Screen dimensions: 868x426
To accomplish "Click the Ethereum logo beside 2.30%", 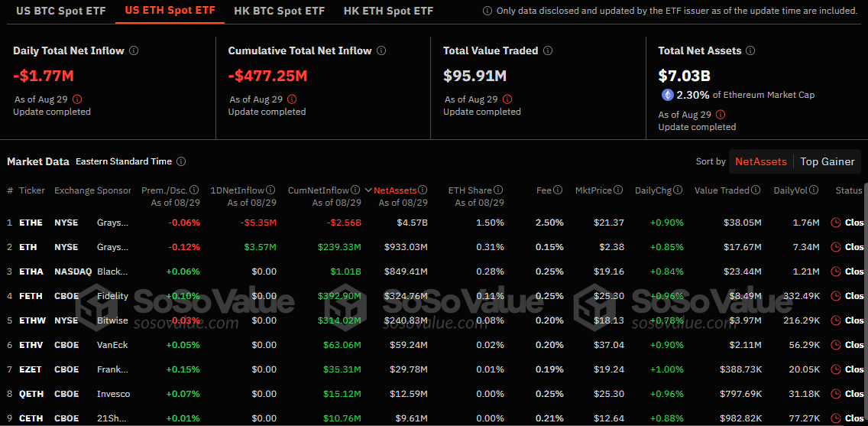I will 668,95.
